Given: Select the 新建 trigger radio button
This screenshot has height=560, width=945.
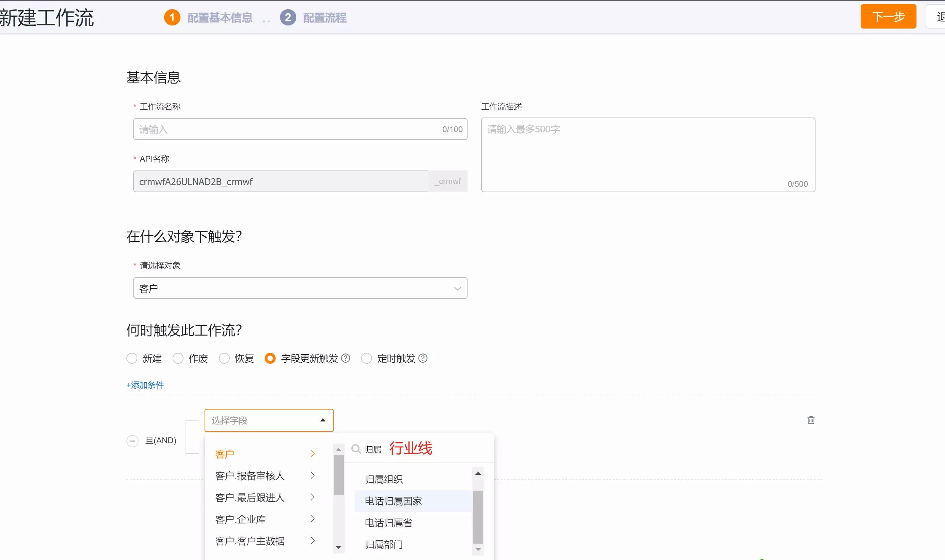Looking at the screenshot, I should click(x=132, y=358).
